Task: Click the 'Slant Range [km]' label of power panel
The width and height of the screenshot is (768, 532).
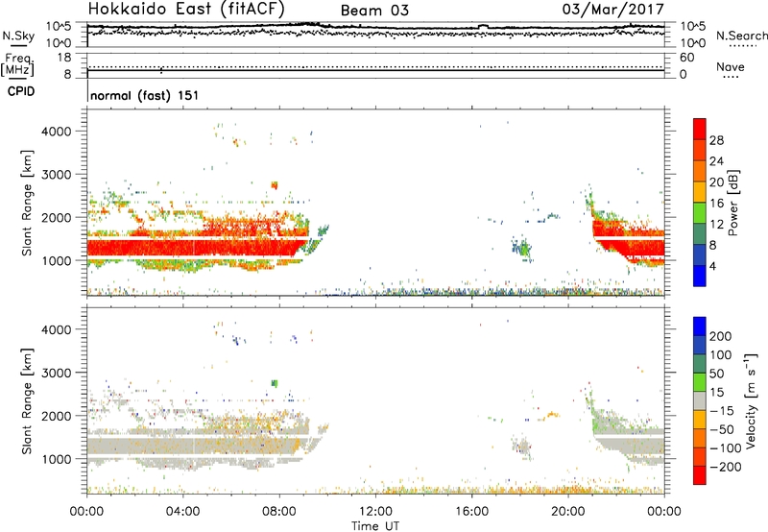Action: click(x=27, y=203)
